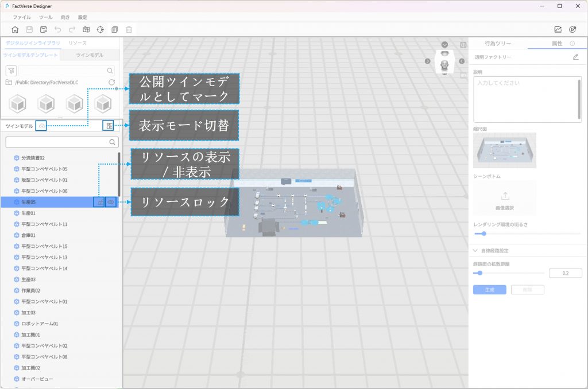Screen dimensions: 588x389
Task: Click the down chevron above the view head
Action: click(x=444, y=45)
